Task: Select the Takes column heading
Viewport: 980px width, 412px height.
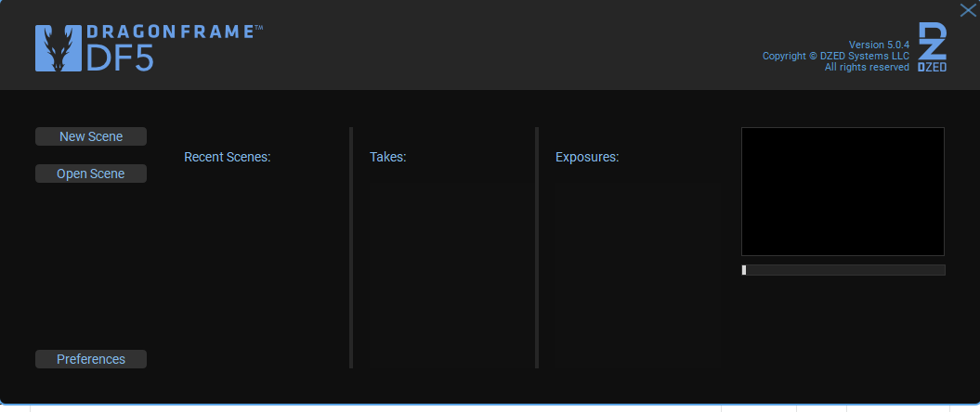Action: point(387,157)
